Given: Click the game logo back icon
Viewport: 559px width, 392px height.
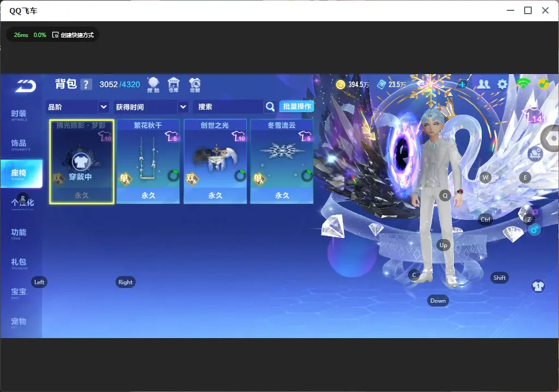Looking at the screenshot, I should [x=25, y=86].
